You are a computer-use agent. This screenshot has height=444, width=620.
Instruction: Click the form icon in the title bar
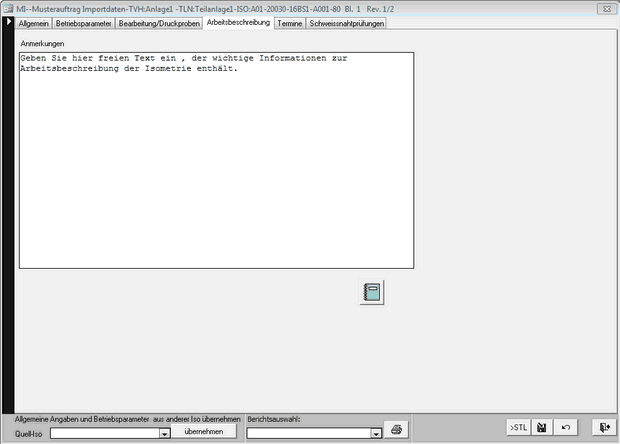click(x=8, y=7)
